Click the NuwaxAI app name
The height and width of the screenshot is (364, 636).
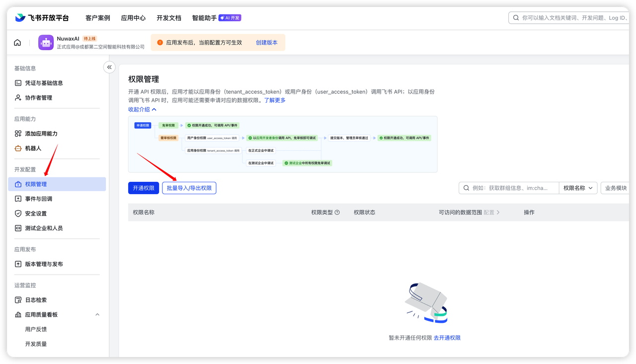pyautogui.click(x=68, y=39)
